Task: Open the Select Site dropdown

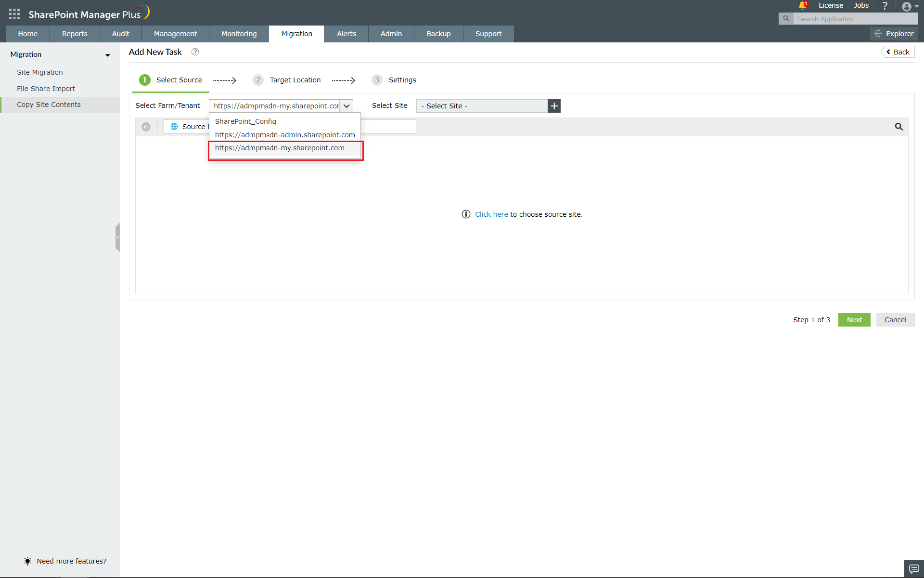Action: click(481, 105)
